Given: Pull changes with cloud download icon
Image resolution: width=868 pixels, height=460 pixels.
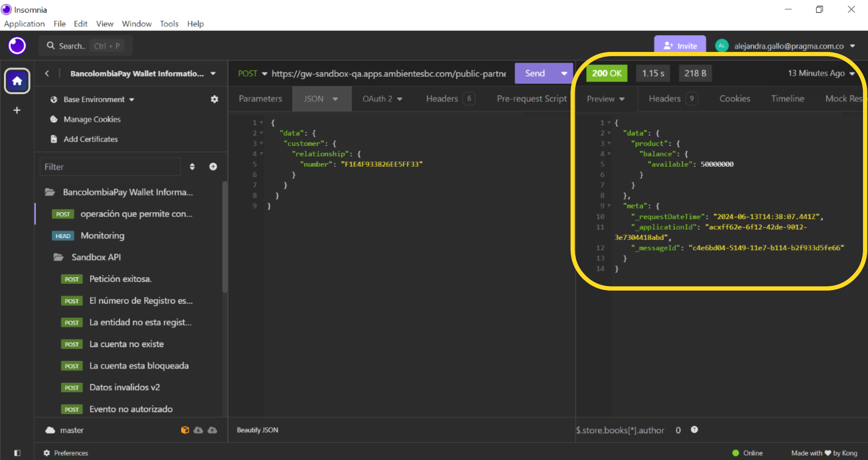Looking at the screenshot, I should coord(198,430).
